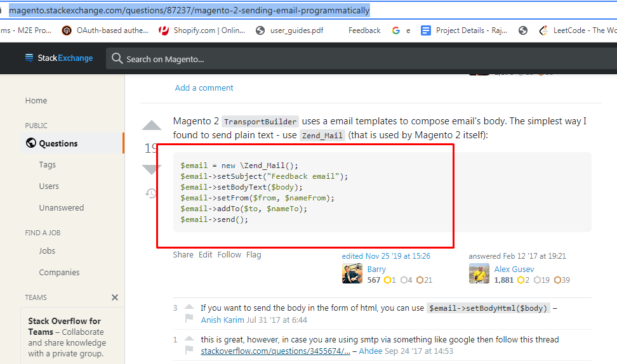Open the stackoverflow.com/questions link in comment
This screenshot has height=364, width=617.
click(x=275, y=351)
